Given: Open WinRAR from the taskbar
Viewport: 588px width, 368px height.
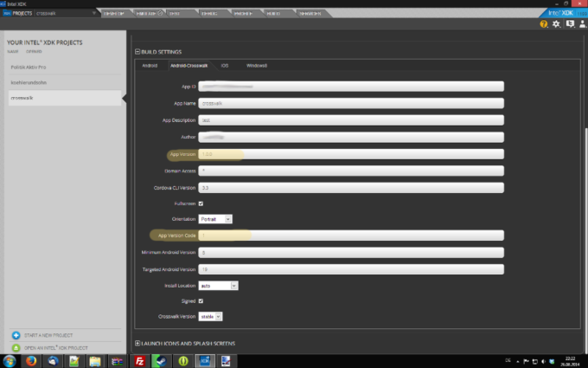Looking at the screenshot, I should [x=118, y=361].
